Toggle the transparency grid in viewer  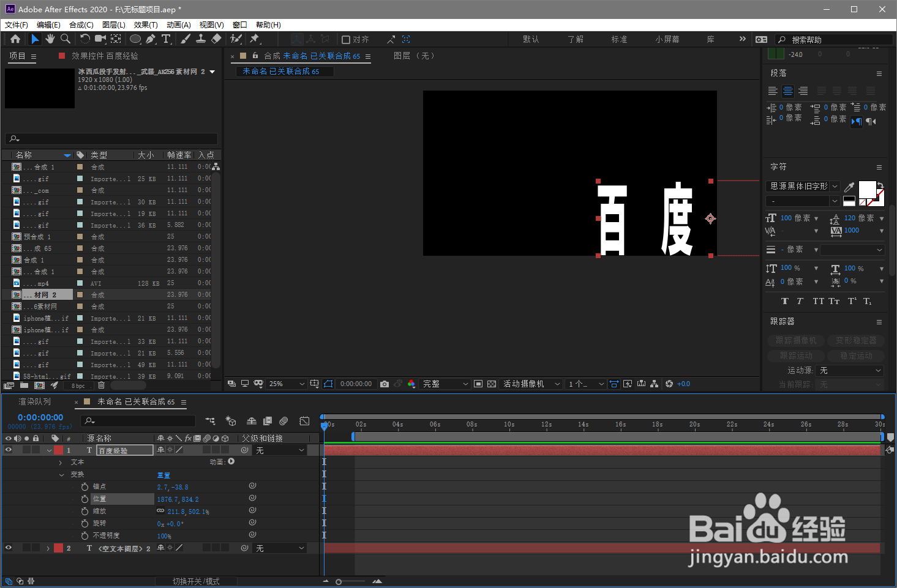(492, 384)
